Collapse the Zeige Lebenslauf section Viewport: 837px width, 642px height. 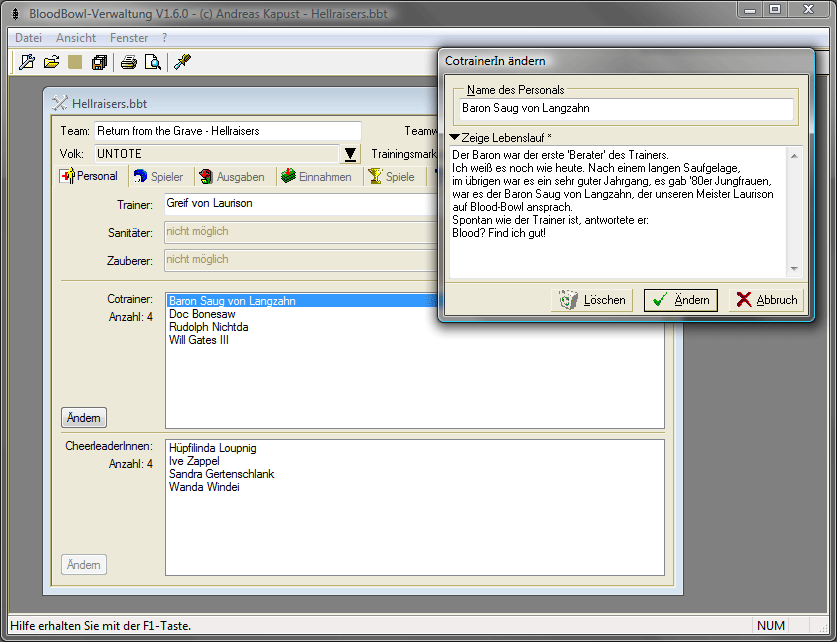pyautogui.click(x=454, y=137)
